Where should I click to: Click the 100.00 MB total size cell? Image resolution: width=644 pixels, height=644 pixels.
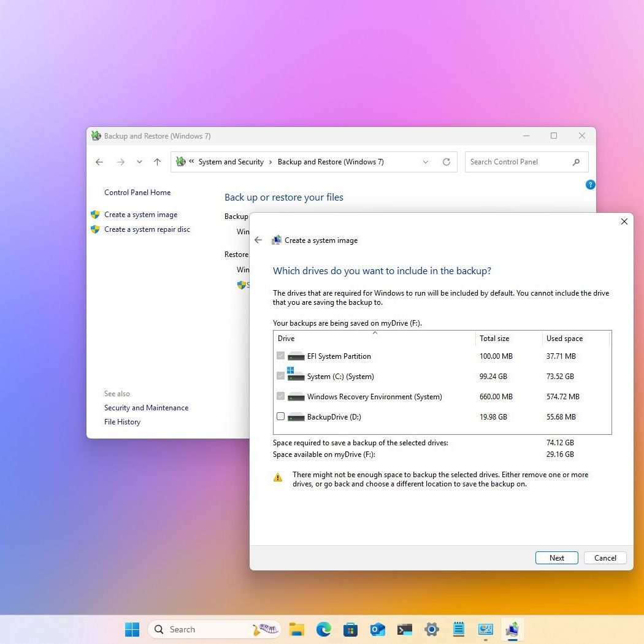click(496, 356)
